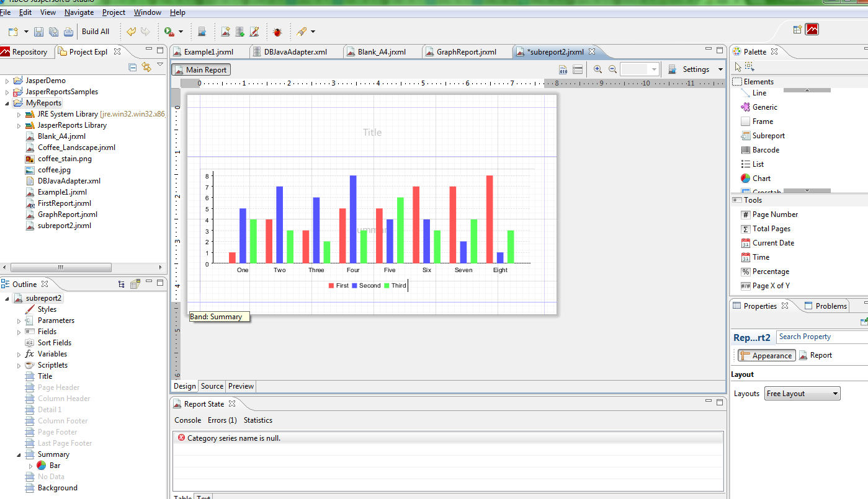Click the Zoom In magnifier icon
This screenshot has width=868, height=499.
tap(597, 69)
